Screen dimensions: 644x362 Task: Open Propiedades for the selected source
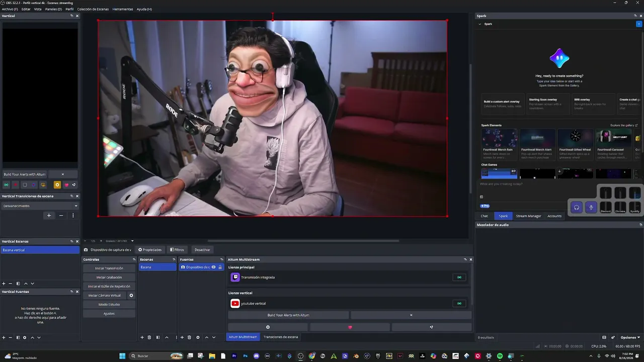coord(150,250)
